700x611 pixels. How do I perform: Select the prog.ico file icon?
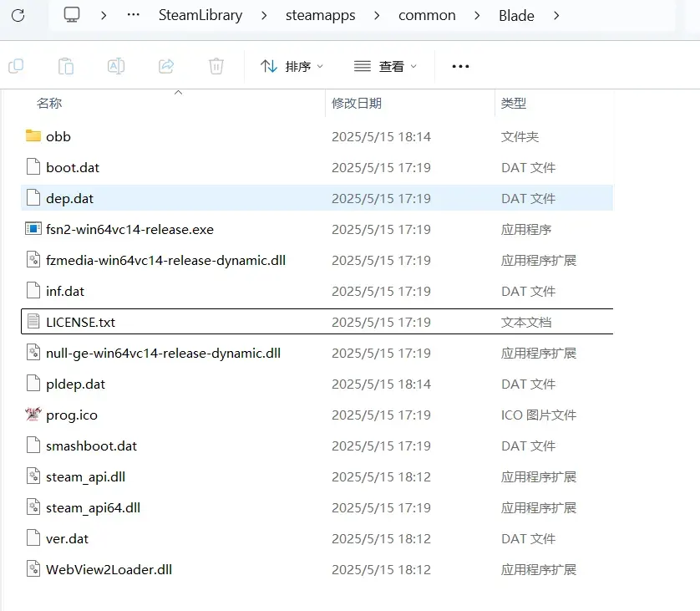pos(33,415)
